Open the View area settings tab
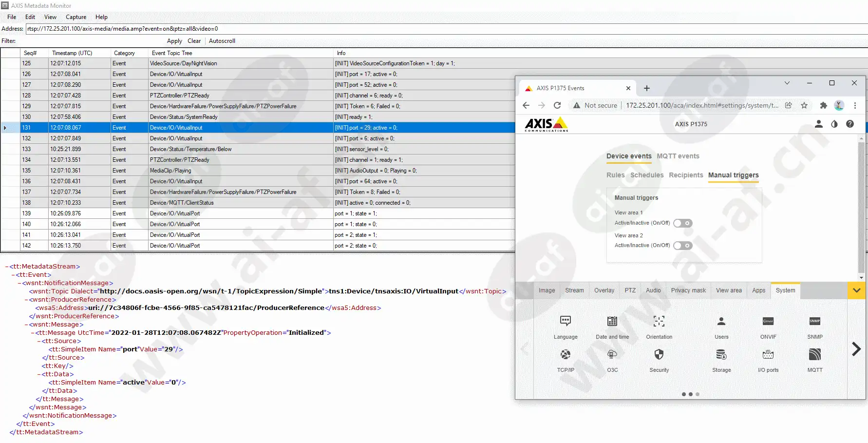Screen dimensions: 868x443 [729, 290]
